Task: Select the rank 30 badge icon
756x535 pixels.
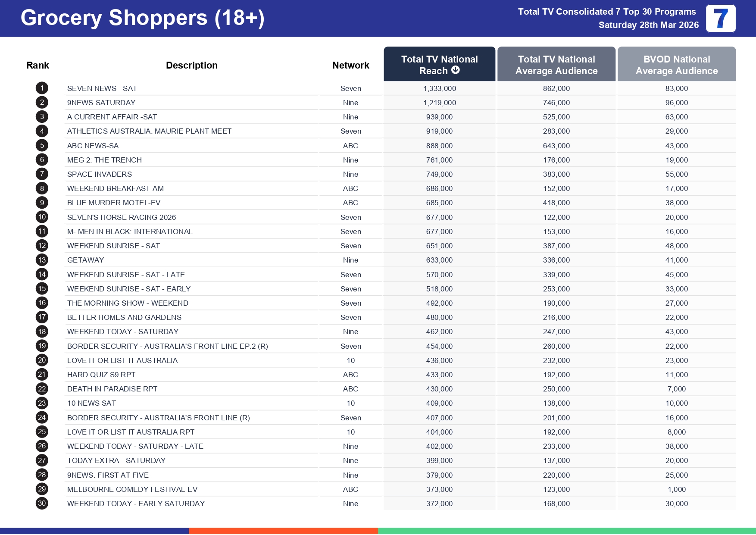Action: (x=42, y=504)
